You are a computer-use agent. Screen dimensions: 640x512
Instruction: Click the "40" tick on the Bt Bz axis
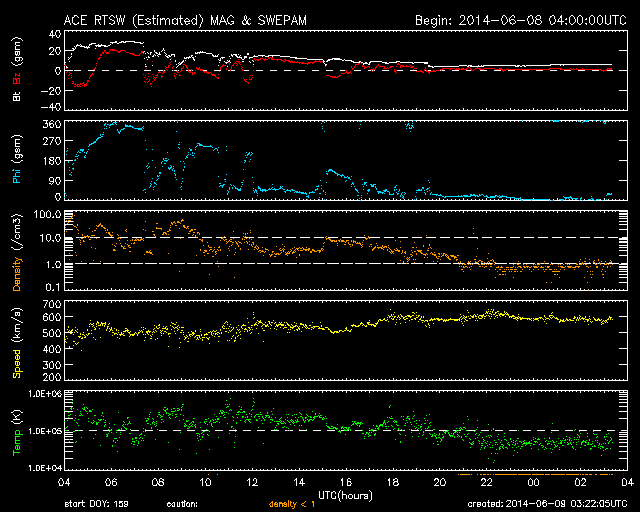coord(55,34)
